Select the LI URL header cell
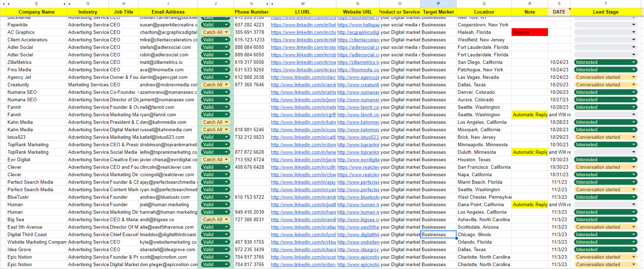644x269 pixels. click(303, 12)
